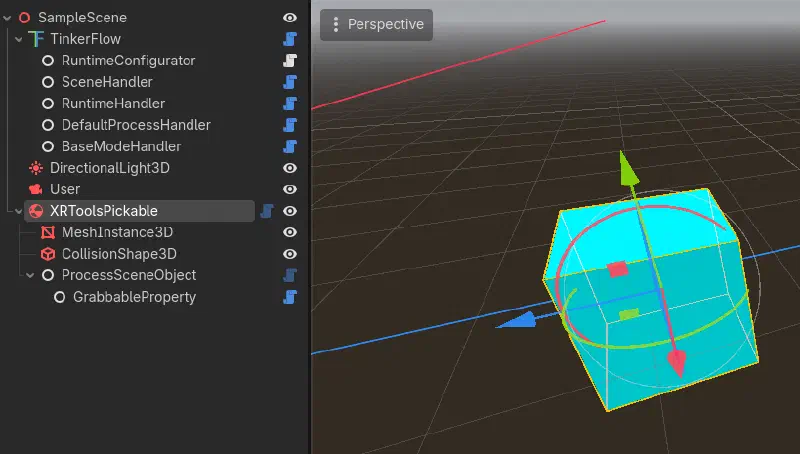
Task: Click the CollisionShape3D cube icon
Action: [48, 254]
